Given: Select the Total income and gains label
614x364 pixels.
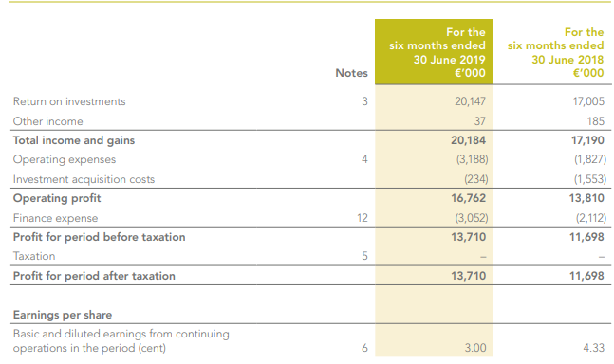Looking at the screenshot, I should [74, 140].
